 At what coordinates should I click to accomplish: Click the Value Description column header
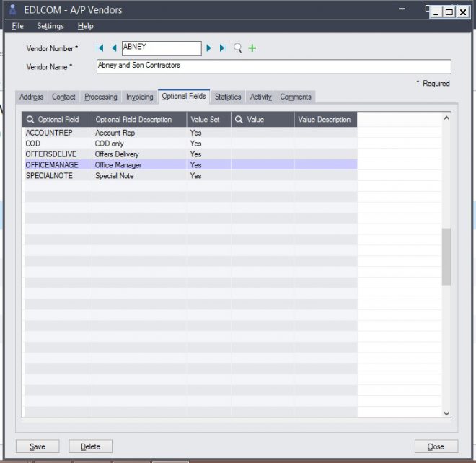click(x=325, y=119)
